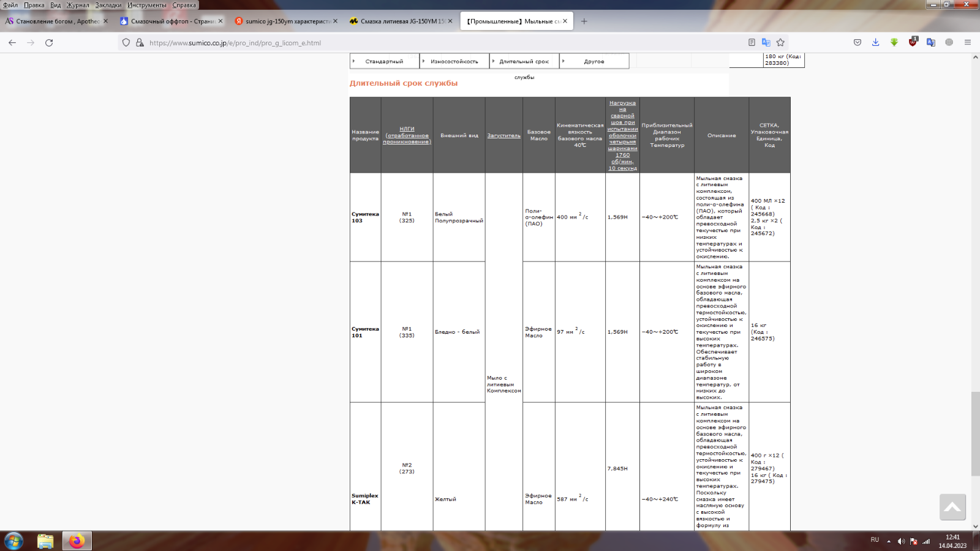Click the '7,845H' load value cell
This screenshot has width=980, height=551.
click(617, 468)
